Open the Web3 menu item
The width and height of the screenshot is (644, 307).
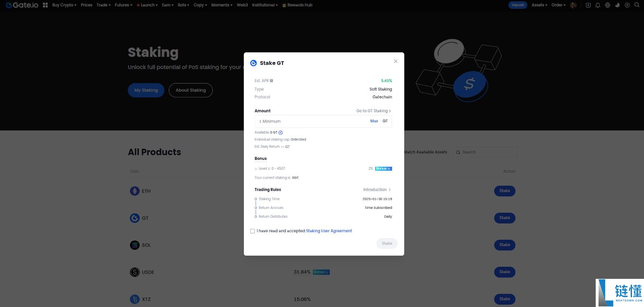[x=242, y=5]
